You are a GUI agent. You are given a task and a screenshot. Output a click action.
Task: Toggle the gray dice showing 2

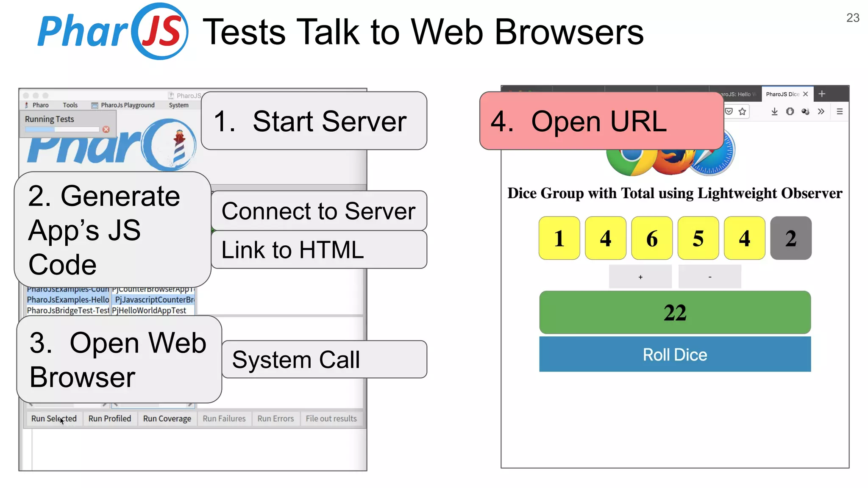coord(790,238)
